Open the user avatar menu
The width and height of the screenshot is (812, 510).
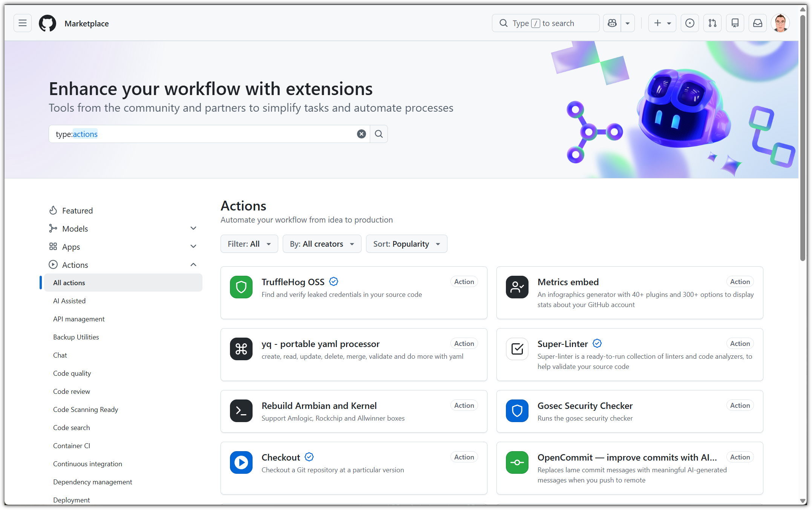[x=780, y=23]
